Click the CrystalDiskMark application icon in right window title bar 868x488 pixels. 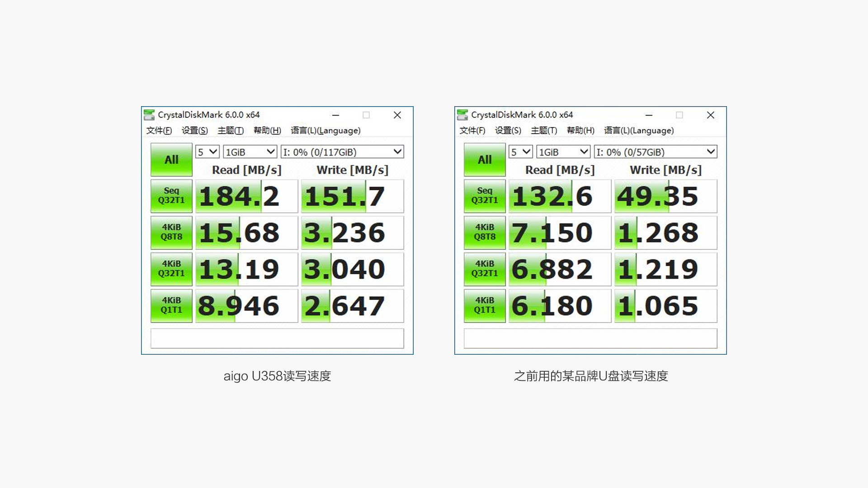[462, 115]
